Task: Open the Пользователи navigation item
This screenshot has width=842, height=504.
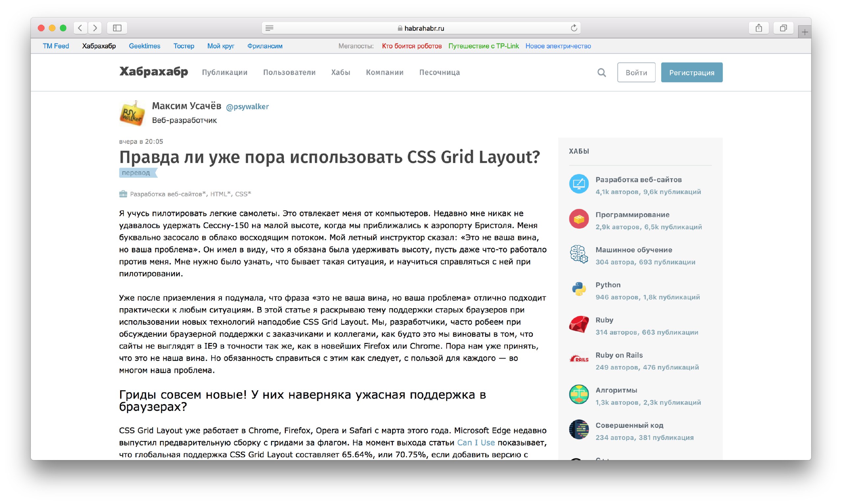Action: click(289, 72)
